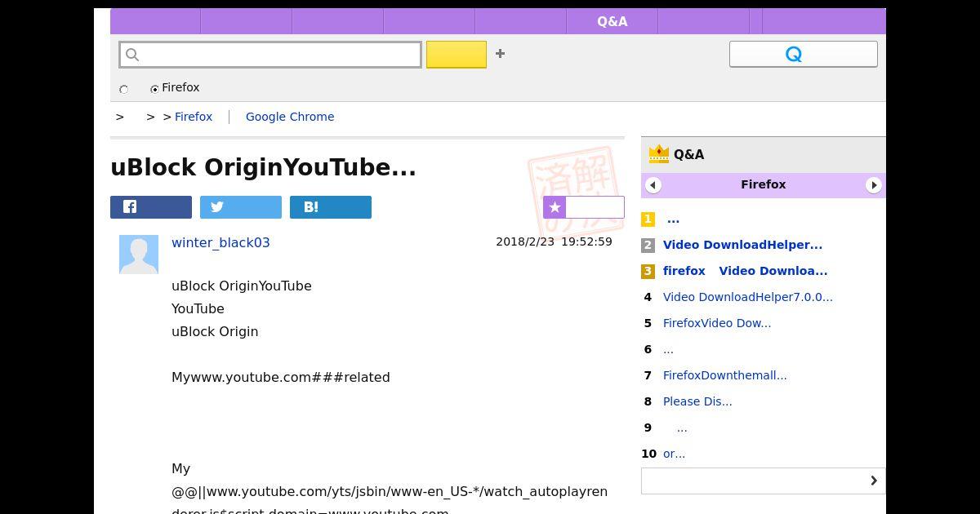980x514 pixels.
Task: Expand the box below the ranking list
Action: pos(763,481)
